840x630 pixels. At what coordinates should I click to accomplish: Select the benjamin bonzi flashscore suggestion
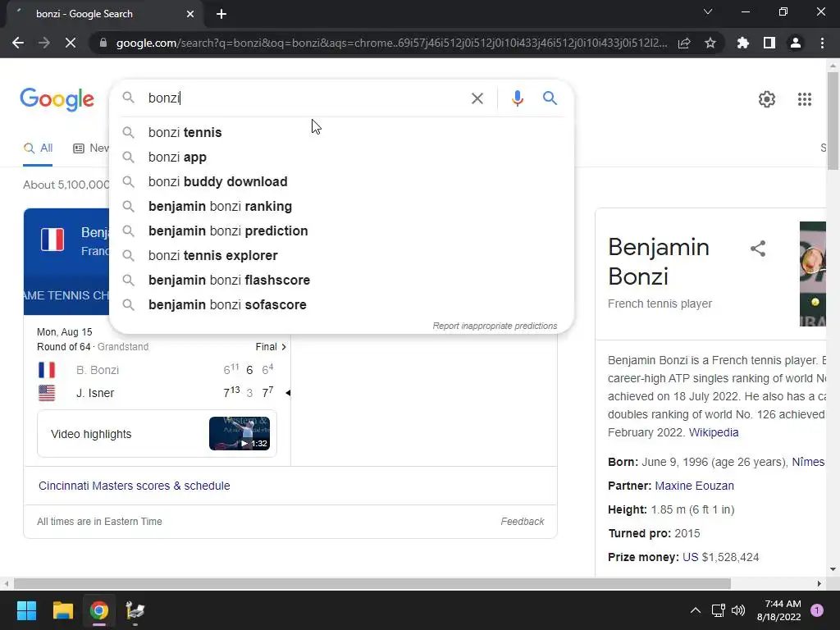click(341, 281)
